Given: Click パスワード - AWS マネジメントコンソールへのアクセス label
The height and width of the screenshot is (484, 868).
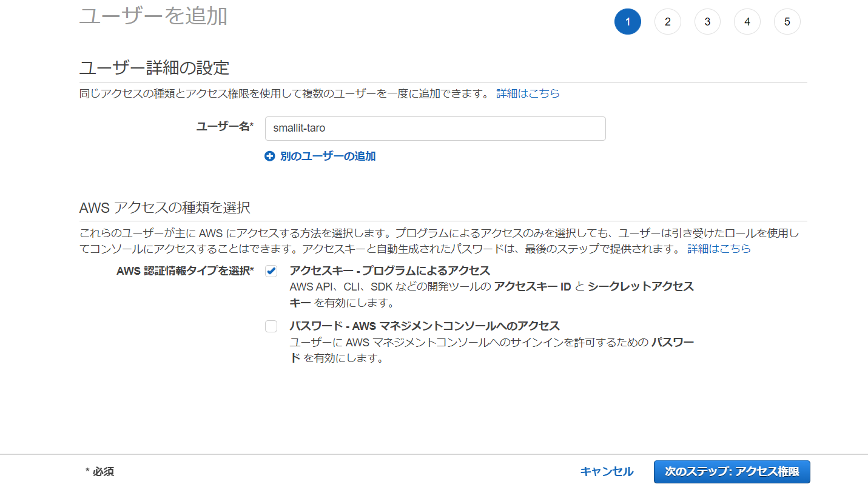Looking at the screenshot, I should coord(424,326).
